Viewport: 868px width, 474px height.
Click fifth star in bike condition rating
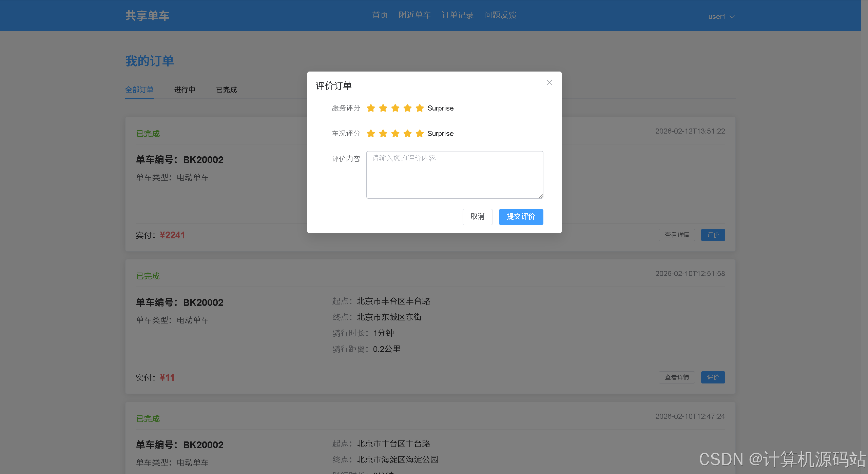[420, 134]
